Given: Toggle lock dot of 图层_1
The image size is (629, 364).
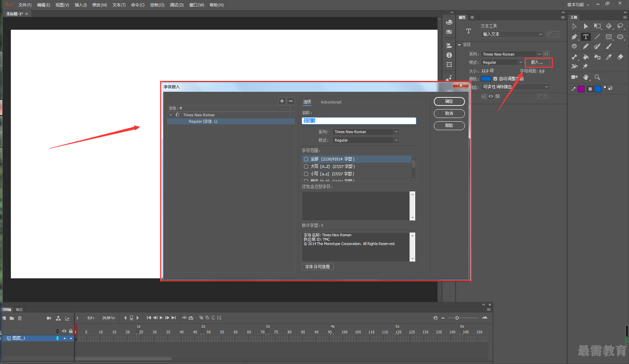Looking at the screenshot, I should 71,338.
